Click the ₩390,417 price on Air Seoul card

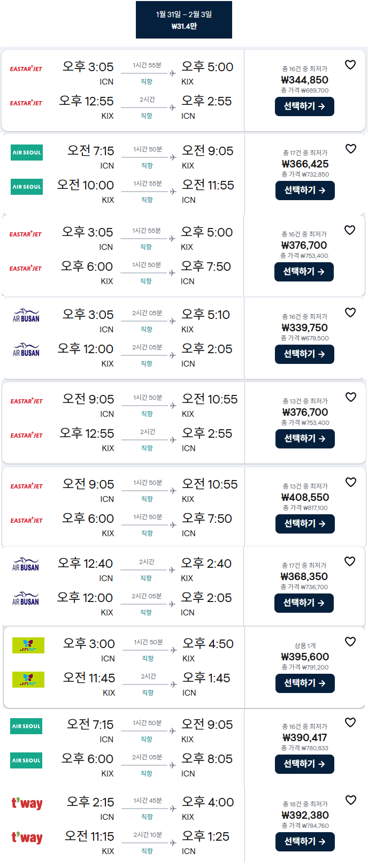tap(305, 737)
